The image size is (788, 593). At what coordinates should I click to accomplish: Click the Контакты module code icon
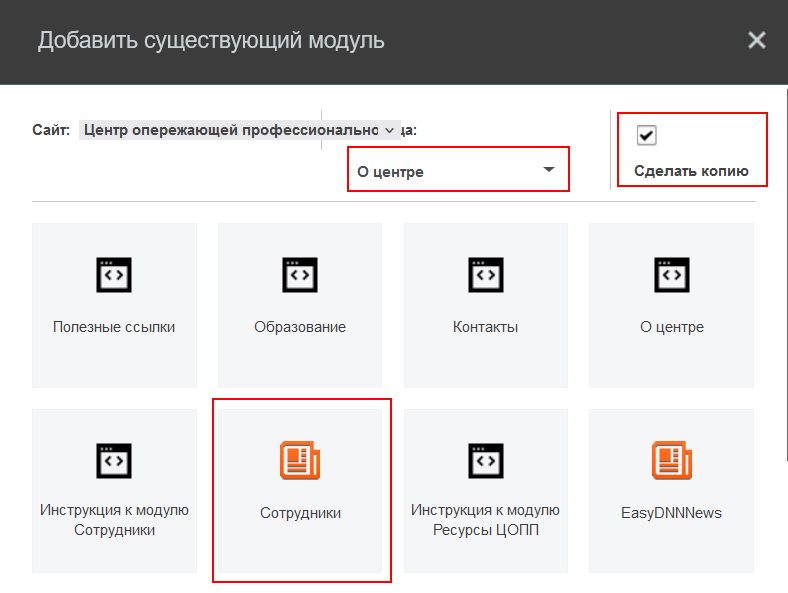485,275
